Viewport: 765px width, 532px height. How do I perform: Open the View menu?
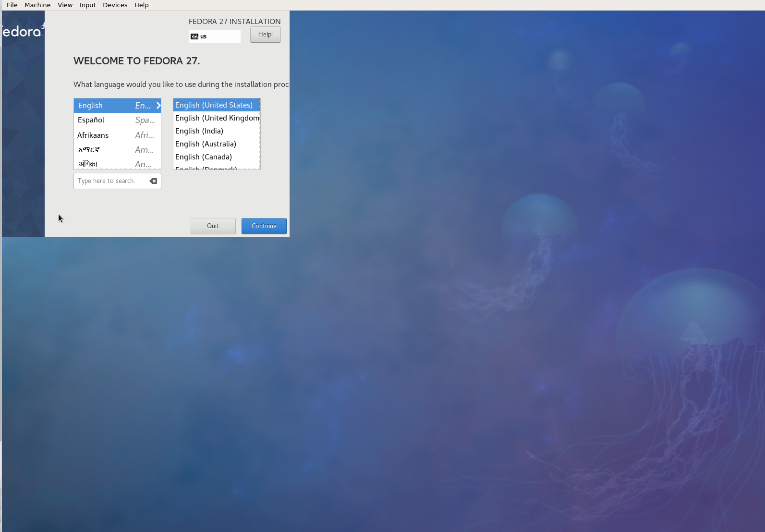coord(65,5)
